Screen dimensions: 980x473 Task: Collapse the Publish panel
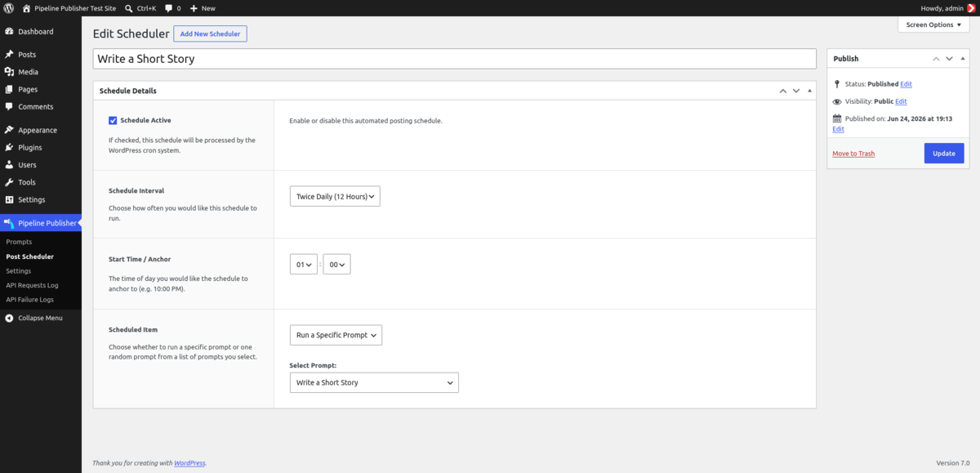click(961, 59)
